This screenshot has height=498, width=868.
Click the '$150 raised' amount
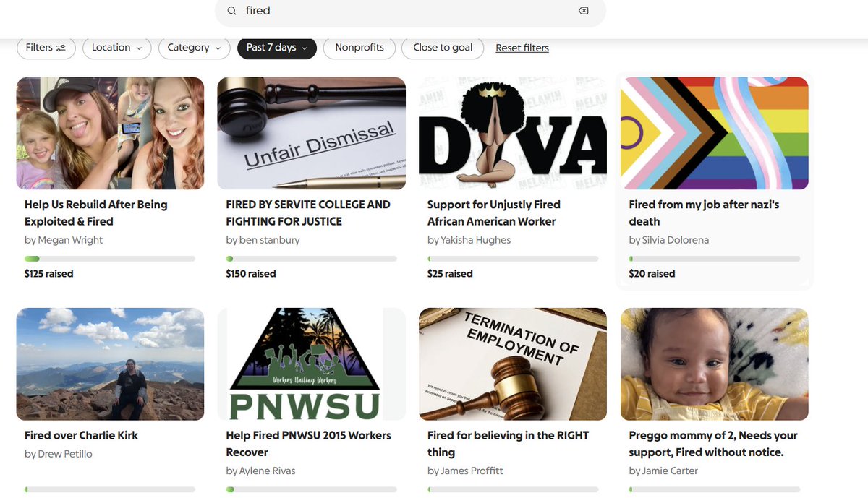point(250,274)
